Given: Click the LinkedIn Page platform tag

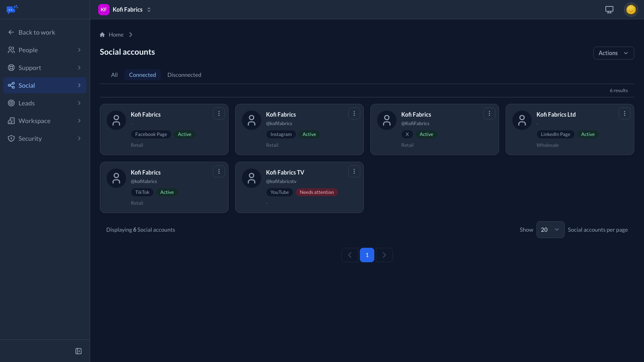Looking at the screenshot, I should [555, 134].
